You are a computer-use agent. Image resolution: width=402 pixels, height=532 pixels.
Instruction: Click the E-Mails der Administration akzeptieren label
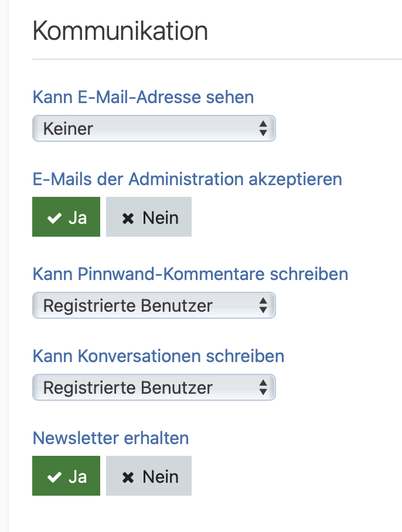tap(187, 179)
